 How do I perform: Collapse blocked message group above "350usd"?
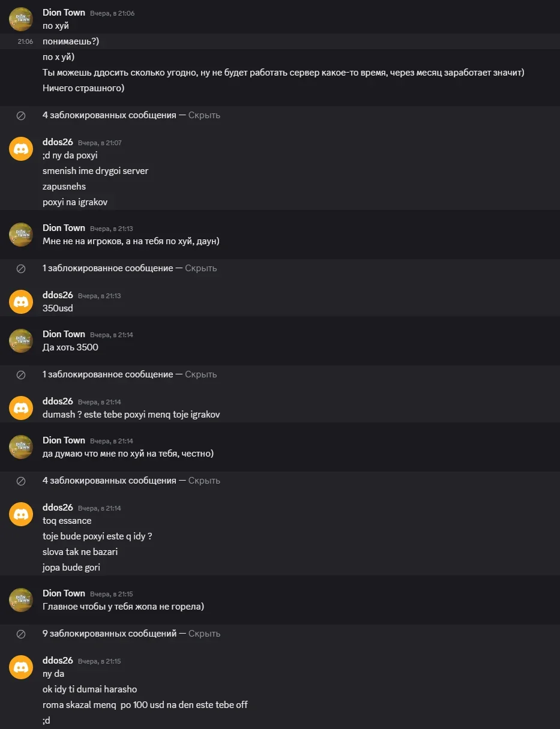coord(200,268)
